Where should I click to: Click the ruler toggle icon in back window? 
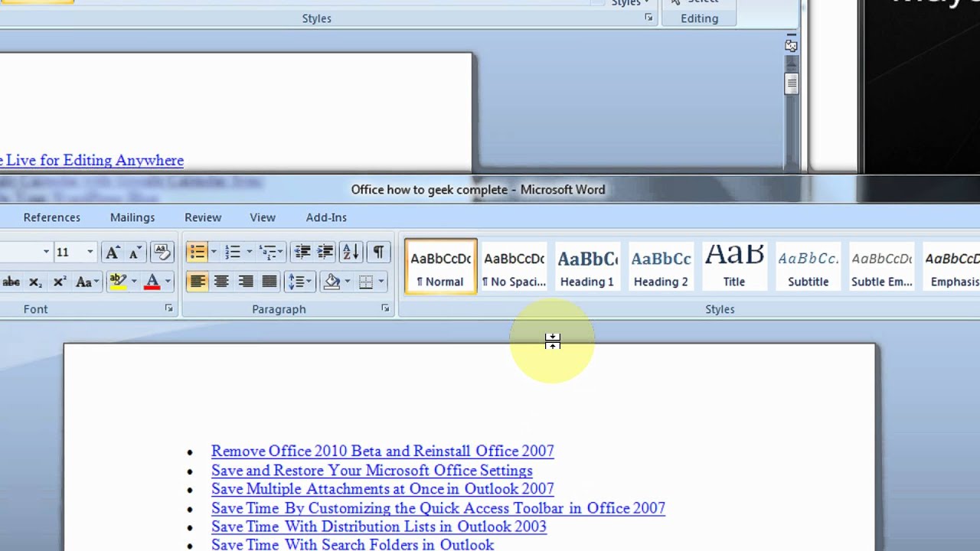pyautogui.click(x=791, y=46)
